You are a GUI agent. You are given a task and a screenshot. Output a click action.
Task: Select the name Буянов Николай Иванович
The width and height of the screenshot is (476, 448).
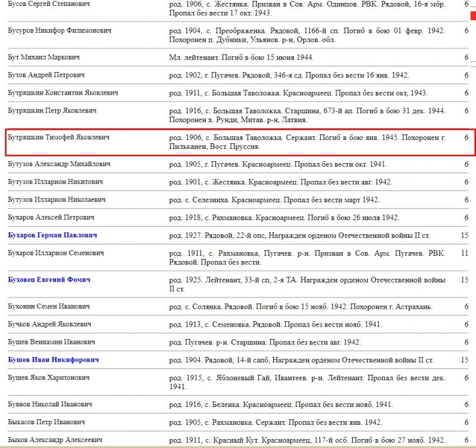(50, 405)
